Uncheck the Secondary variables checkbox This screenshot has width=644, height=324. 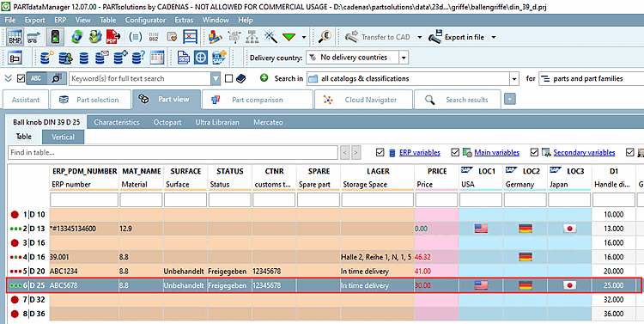pyautogui.click(x=534, y=152)
